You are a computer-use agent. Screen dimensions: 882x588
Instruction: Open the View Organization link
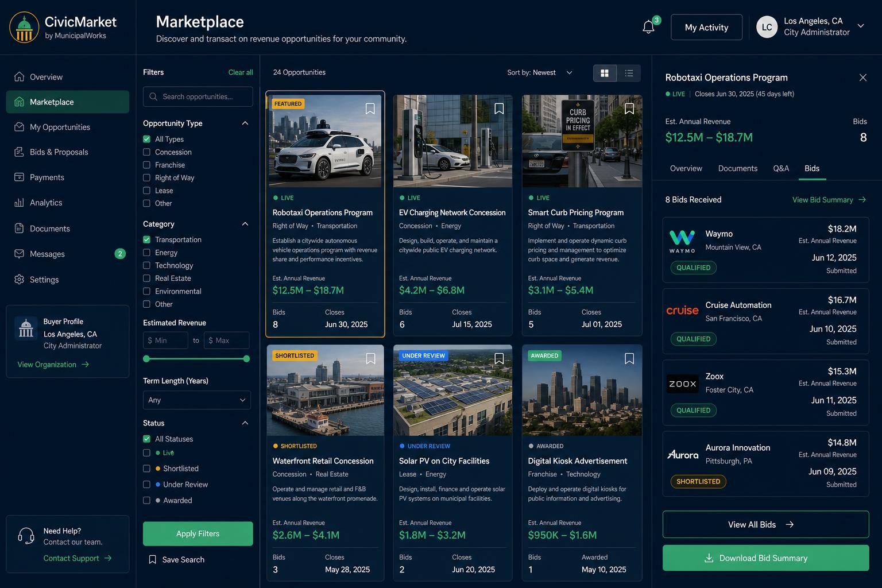click(x=53, y=365)
